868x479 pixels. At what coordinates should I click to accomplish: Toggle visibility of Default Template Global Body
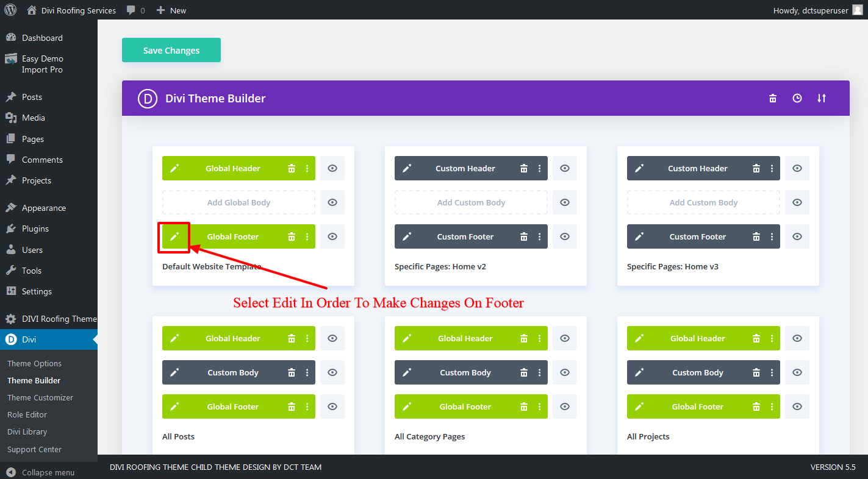(332, 202)
